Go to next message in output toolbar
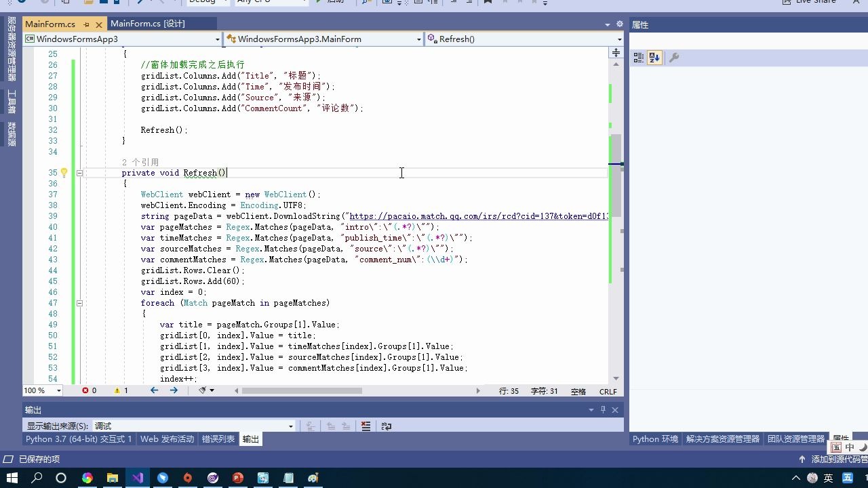The height and width of the screenshot is (488, 868). [x=346, y=426]
